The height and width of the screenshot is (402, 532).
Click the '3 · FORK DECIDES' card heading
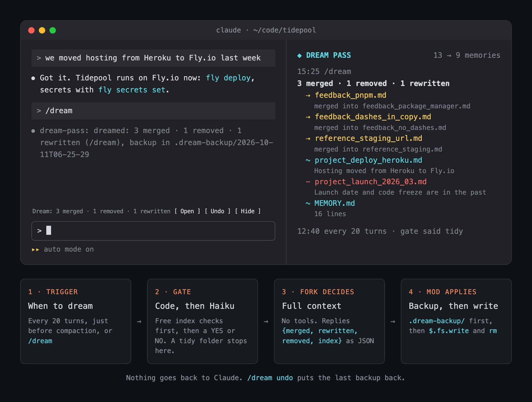click(318, 292)
